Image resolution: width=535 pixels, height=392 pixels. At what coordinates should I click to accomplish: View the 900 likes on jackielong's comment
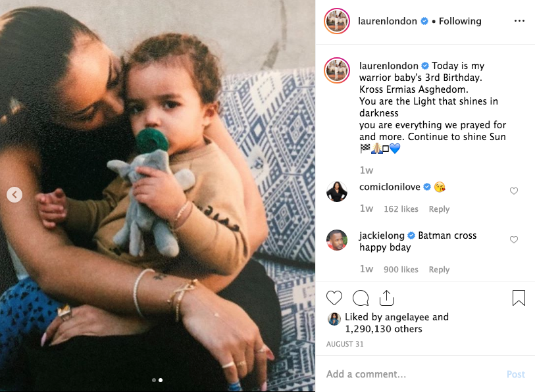click(x=401, y=270)
